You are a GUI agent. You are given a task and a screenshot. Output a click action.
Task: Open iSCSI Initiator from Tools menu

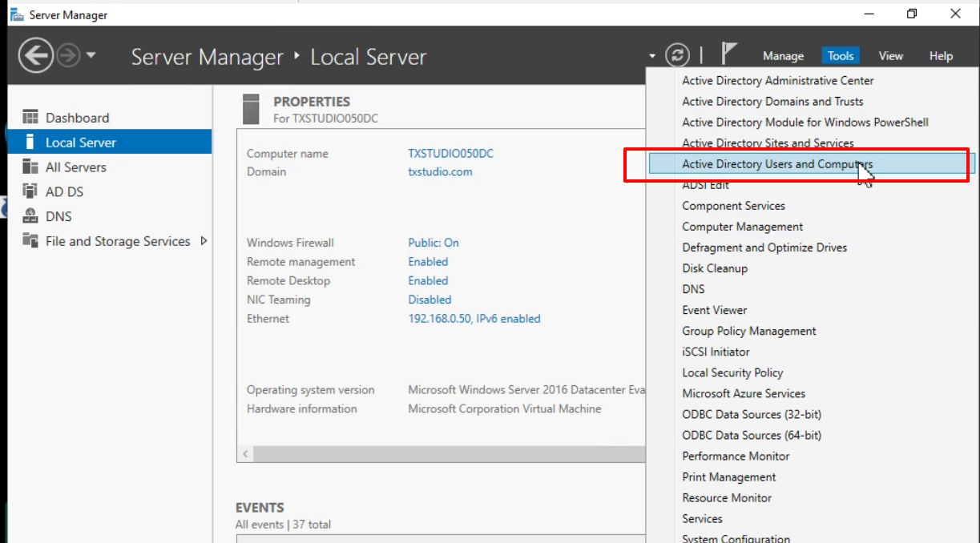716,352
